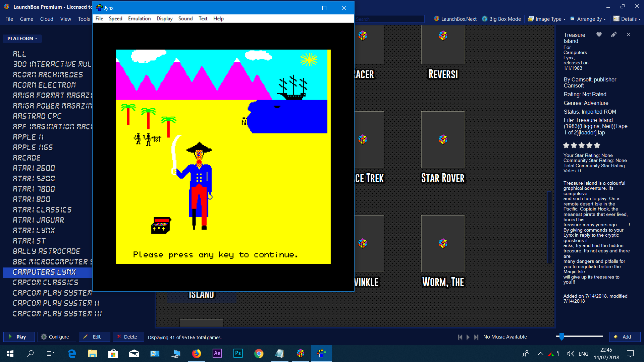Select the Star Rover game thumbnail
Screen dimensions: 644x362
[443, 139]
